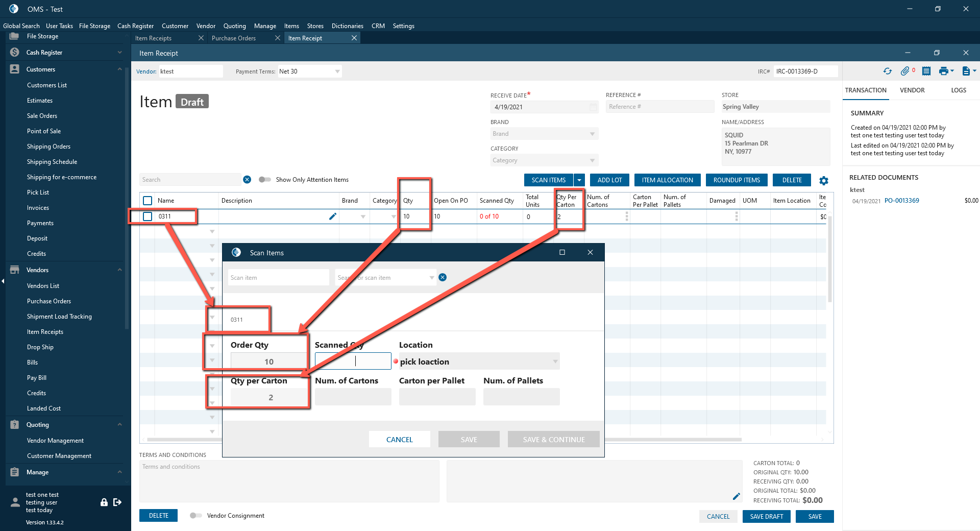Click the document icon next to the printer
This screenshot has width=980, height=531.
(966, 71)
